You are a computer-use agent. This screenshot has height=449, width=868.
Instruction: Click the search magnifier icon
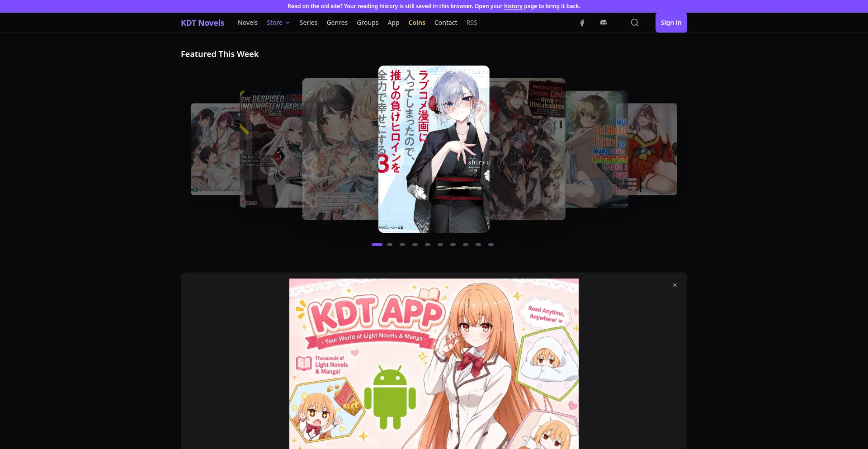point(635,23)
